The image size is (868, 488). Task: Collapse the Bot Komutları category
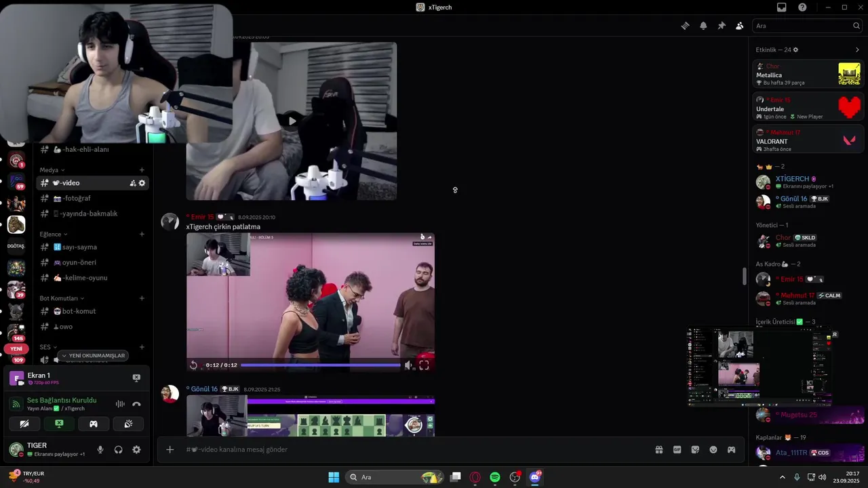[x=62, y=298]
